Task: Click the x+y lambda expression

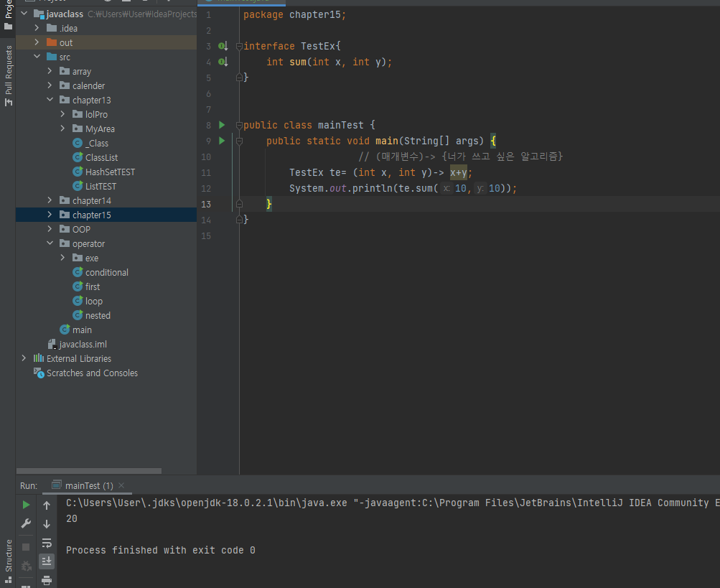Action: coord(458,172)
